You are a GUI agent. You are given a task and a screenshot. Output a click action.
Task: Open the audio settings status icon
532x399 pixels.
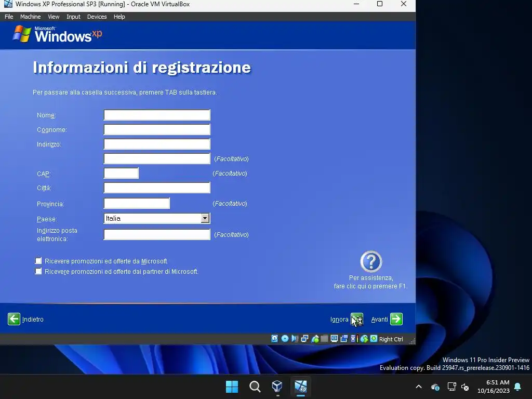click(x=295, y=339)
